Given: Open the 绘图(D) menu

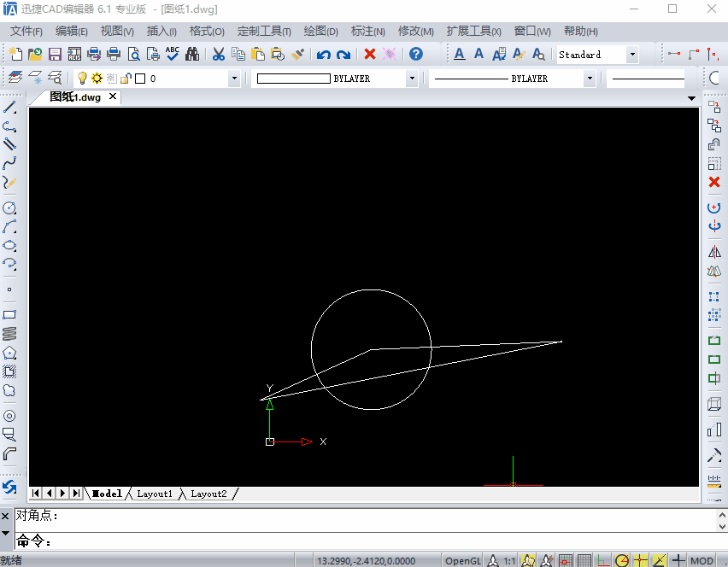Looking at the screenshot, I should [320, 32].
